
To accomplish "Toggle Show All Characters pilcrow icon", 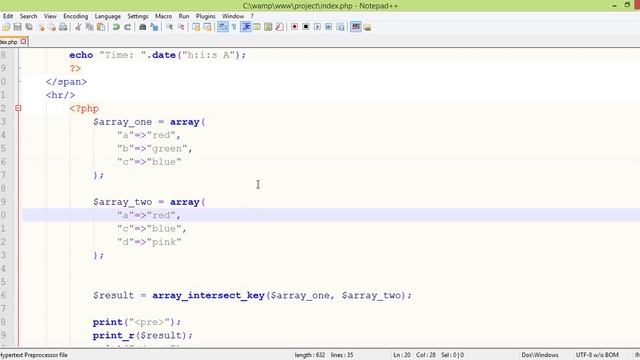I will [x=234, y=27].
